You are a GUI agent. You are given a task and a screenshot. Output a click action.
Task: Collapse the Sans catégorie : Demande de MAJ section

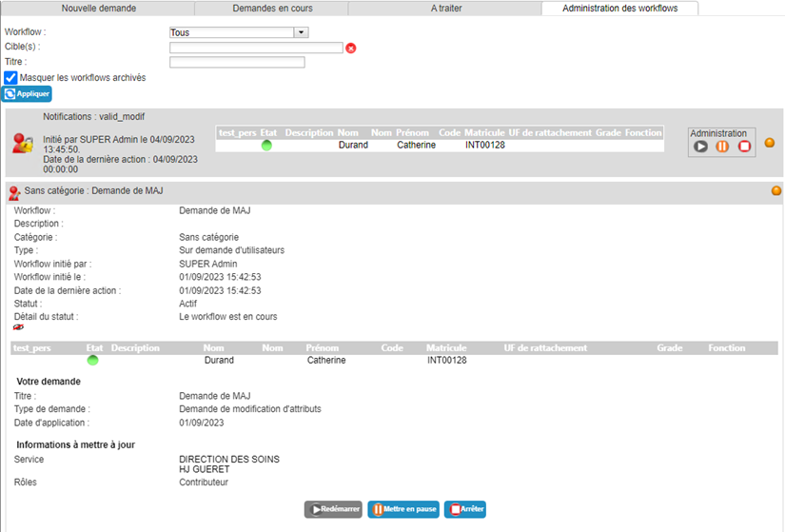click(x=93, y=191)
